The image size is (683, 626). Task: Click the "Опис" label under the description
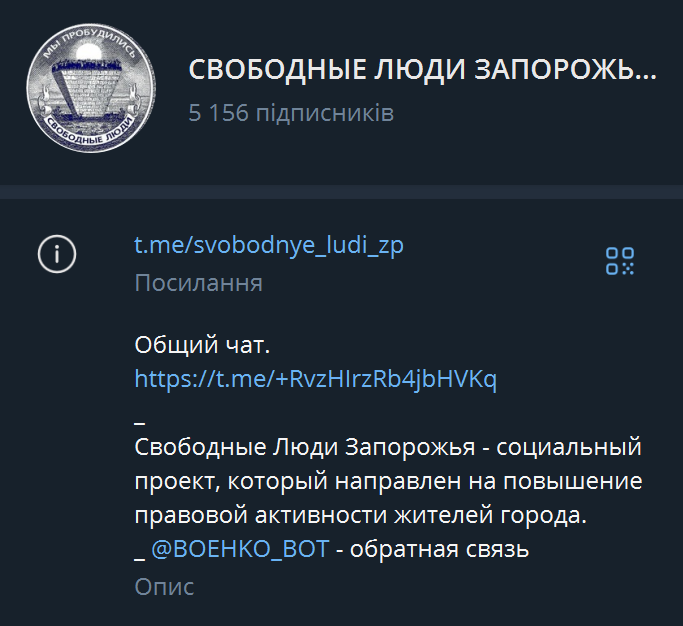click(x=164, y=586)
